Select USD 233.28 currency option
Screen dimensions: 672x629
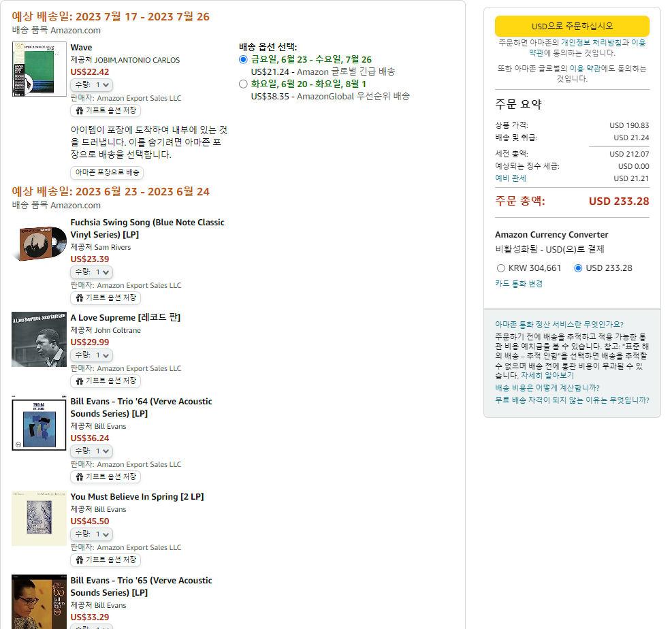click(x=578, y=268)
